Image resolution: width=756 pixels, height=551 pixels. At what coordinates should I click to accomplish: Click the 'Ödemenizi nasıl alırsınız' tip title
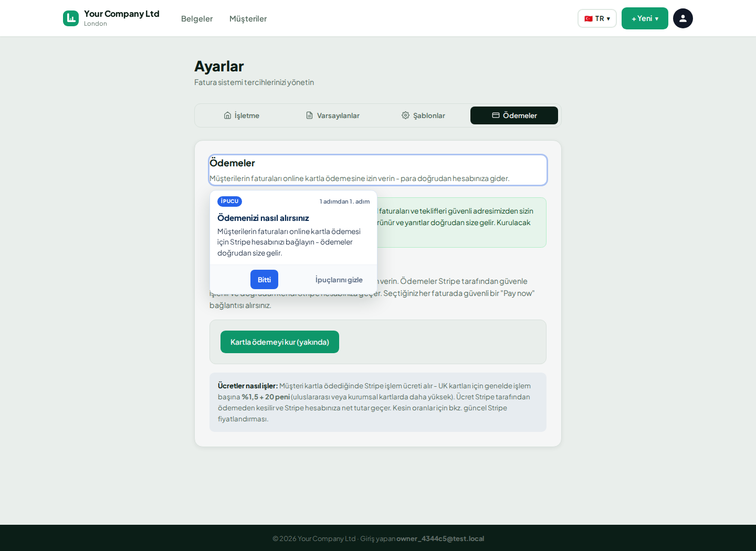[x=263, y=218]
